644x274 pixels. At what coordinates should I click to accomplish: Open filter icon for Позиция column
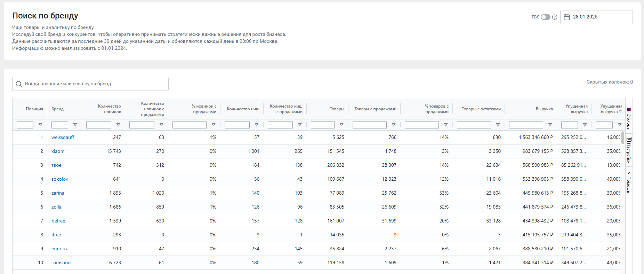(40, 125)
